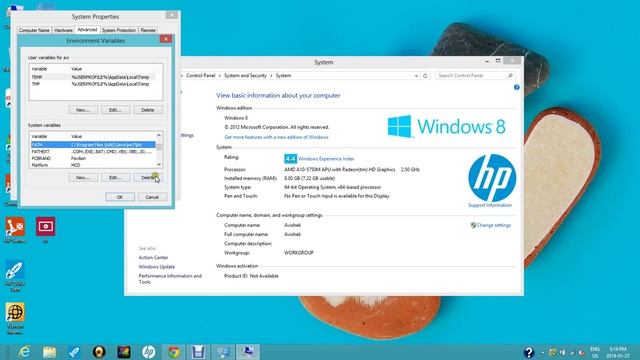Image resolution: width=640 pixels, height=360 pixels.
Task: Open the HP Games desktop shortcut
Action: [15, 230]
